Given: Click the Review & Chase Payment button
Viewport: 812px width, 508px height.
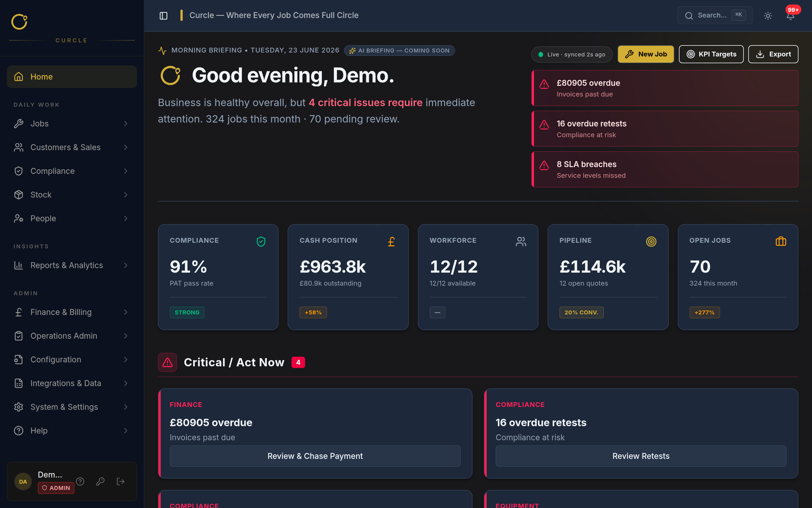Looking at the screenshot, I should point(315,456).
